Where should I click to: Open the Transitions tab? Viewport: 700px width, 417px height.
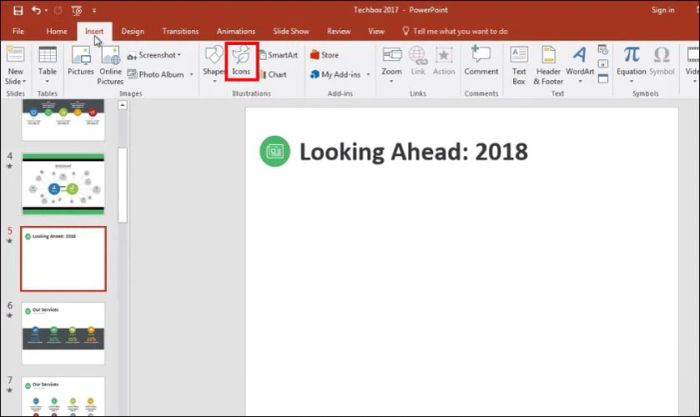coord(180,31)
